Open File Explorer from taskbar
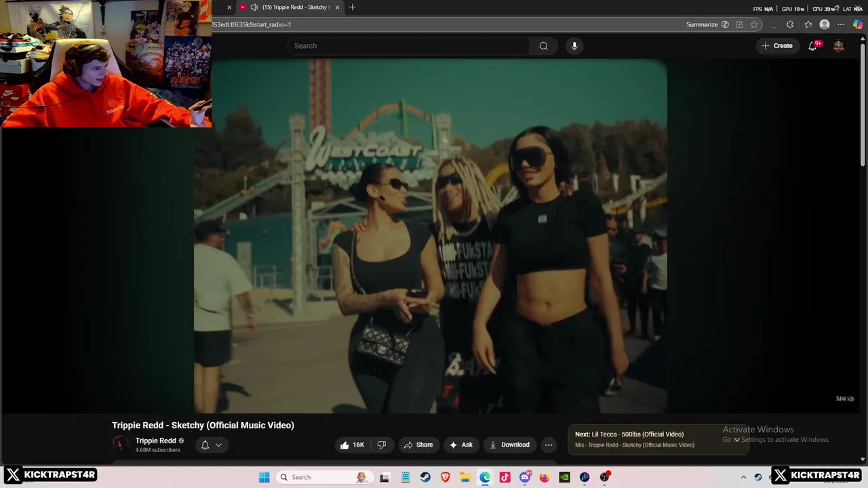The width and height of the screenshot is (868, 488). click(x=465, y=477)
